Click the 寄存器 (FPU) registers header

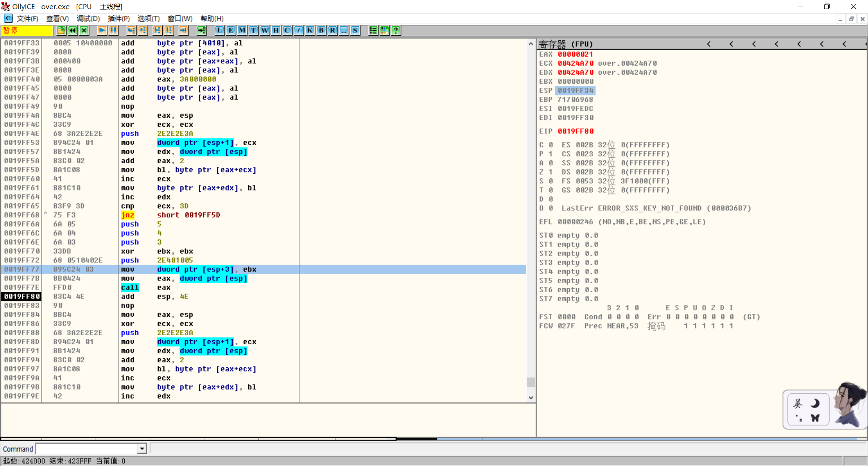[566, 44]
